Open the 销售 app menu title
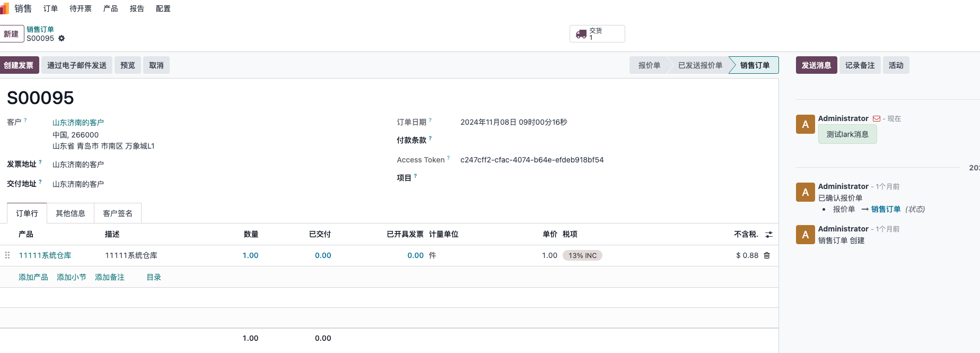This screenshot has width=980, height=353. (x=23, y=8)
